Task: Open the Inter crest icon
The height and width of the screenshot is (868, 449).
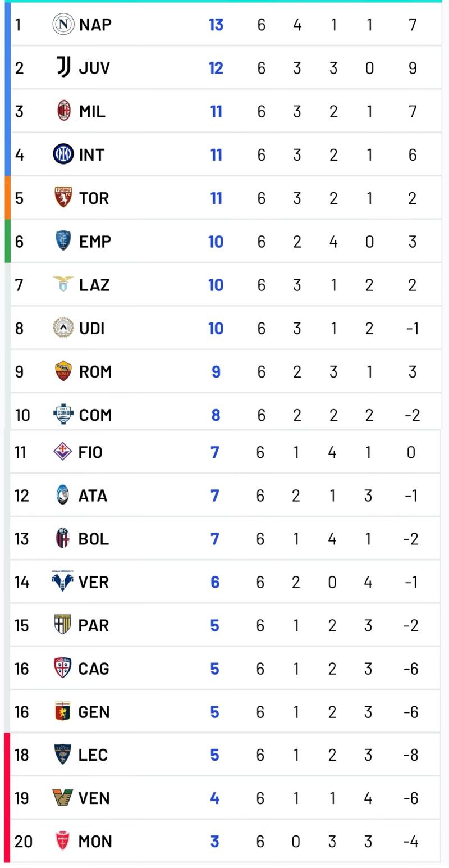Action: [x=63, y=154]
